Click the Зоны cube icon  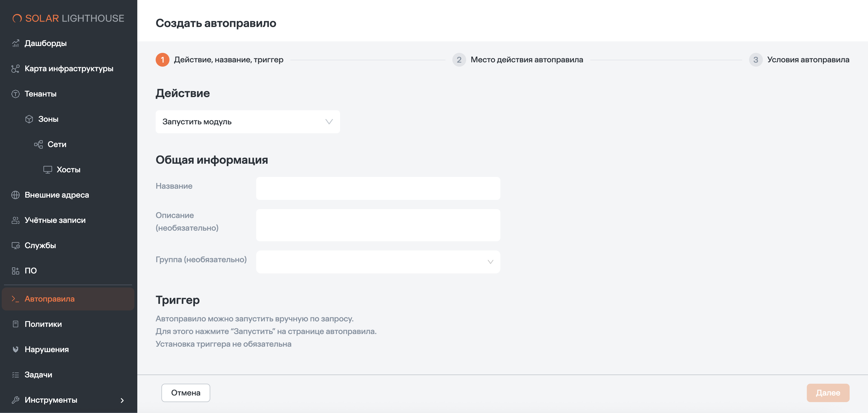(29, 119)
